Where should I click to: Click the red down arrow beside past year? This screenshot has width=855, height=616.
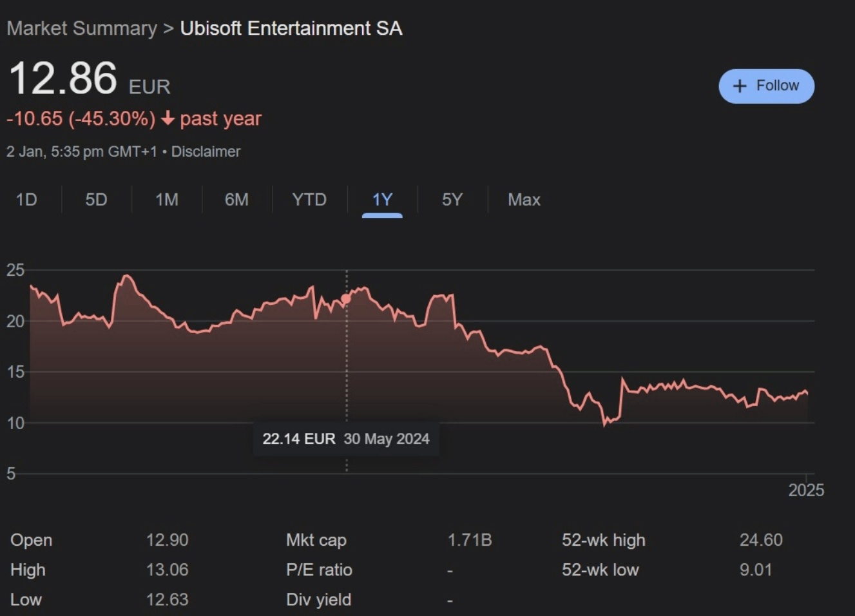168,118
